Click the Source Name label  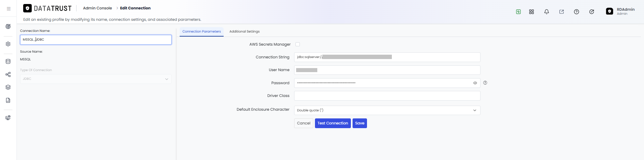(31, 52)
